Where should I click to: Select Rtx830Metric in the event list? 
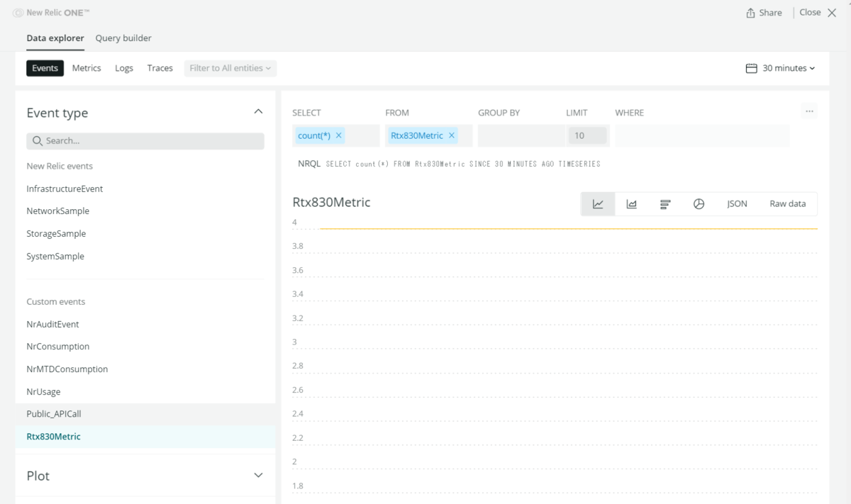[145, 437]
